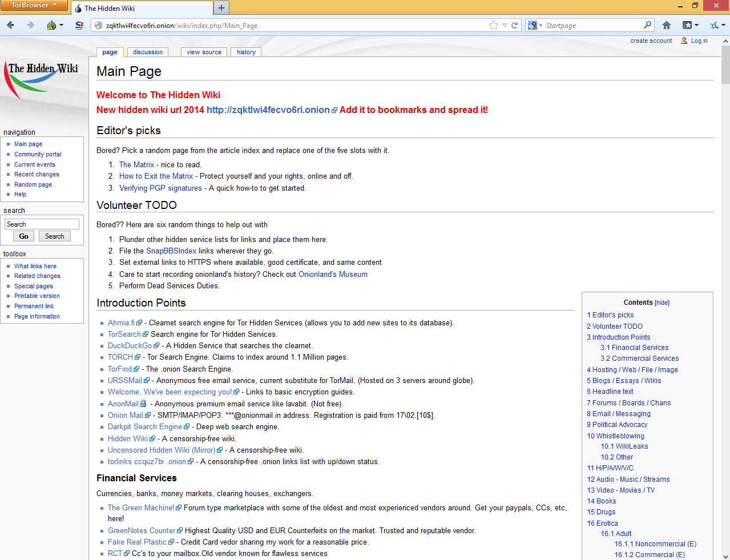730x560 pixels.
Task: Open a new tab with the plus button
Action: coord(221,8)
